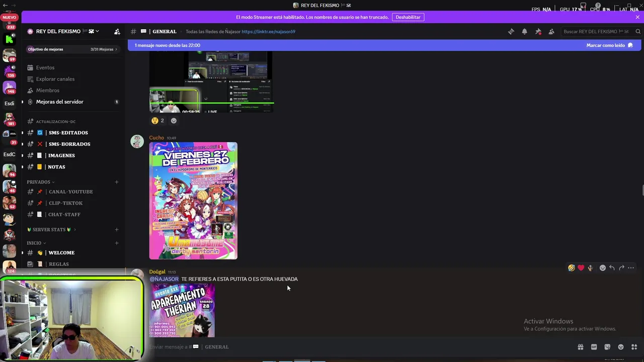
Task: Open the IMAGENES channel
Action: (73, 155)
